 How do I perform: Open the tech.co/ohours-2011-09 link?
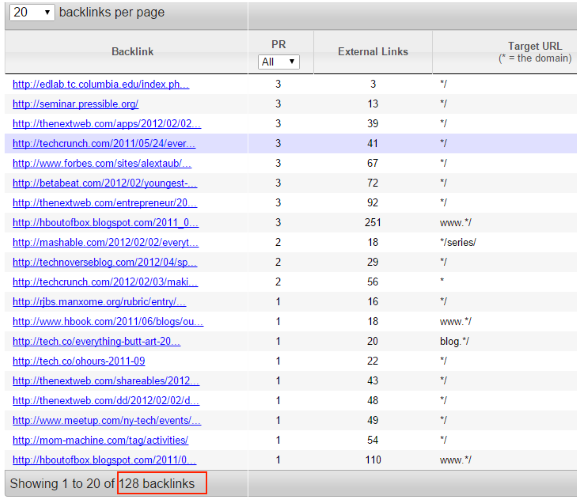(x=78, y=361)
